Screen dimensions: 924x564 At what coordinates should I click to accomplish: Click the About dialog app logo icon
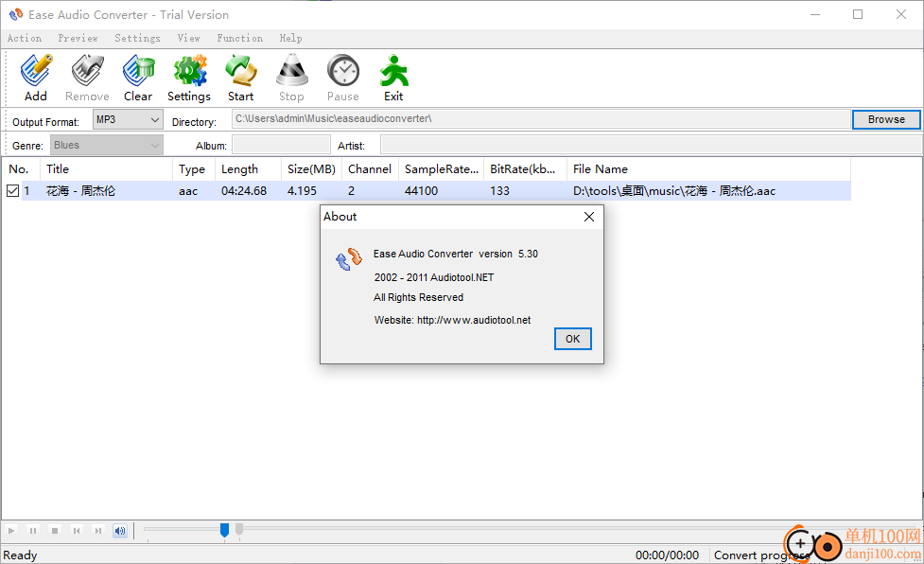(x=348, y=258)
